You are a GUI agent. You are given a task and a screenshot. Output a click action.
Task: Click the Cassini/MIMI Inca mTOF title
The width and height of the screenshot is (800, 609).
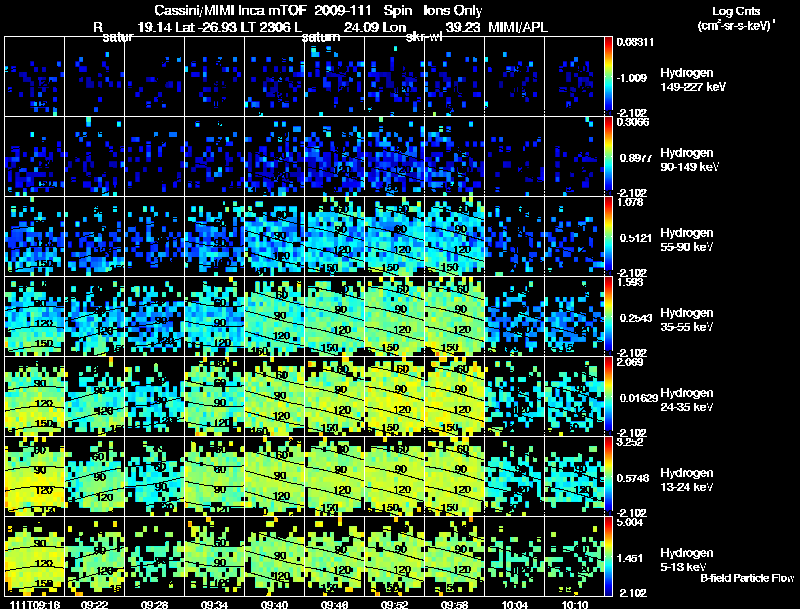click(230, 10)
